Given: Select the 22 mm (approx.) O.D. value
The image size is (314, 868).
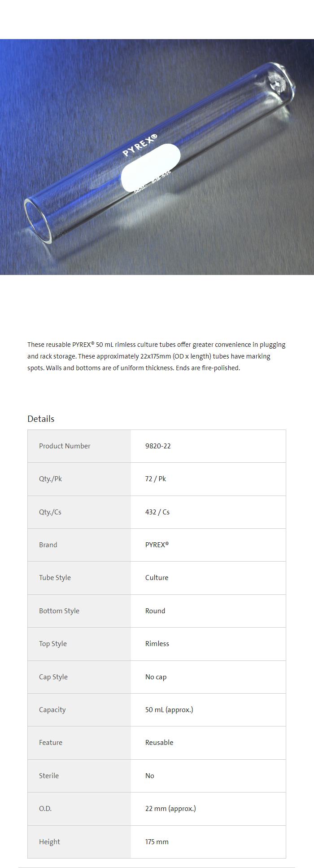Looking at the screenshot, I should (x=170, y=809).
